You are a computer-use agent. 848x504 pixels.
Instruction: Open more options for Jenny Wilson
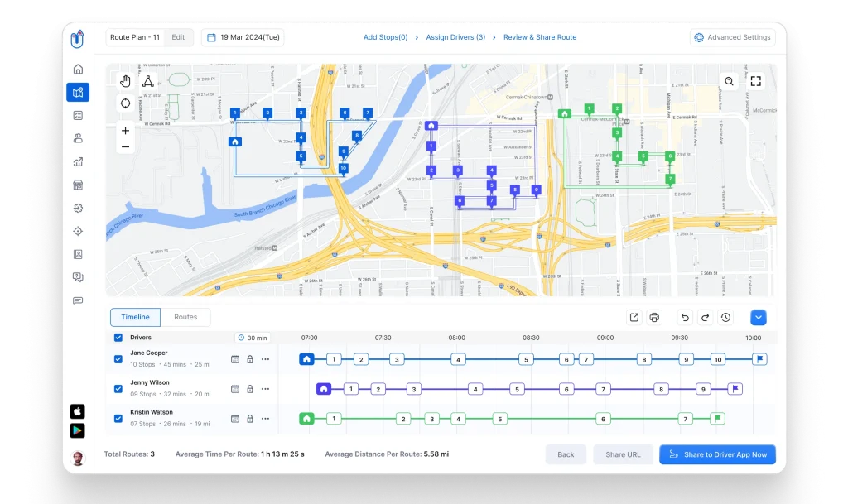(265, 389)
